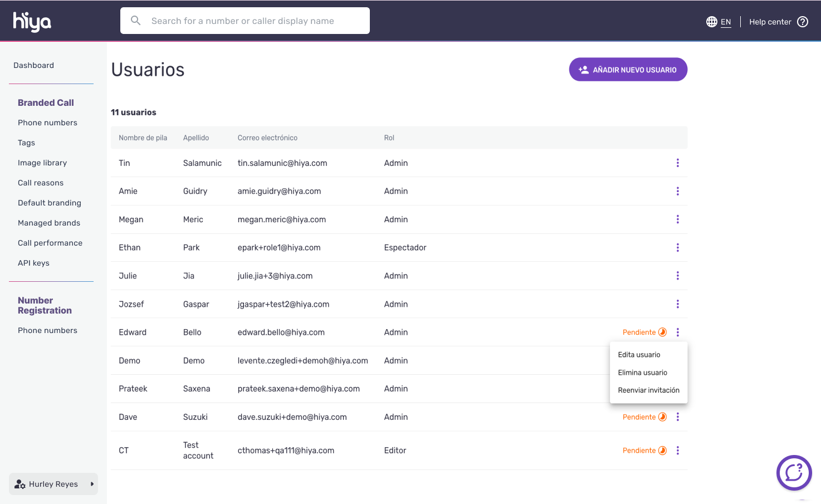Click the search magnifier icon
This screenshot has width=821, height=504.
[x=135, y=21]
